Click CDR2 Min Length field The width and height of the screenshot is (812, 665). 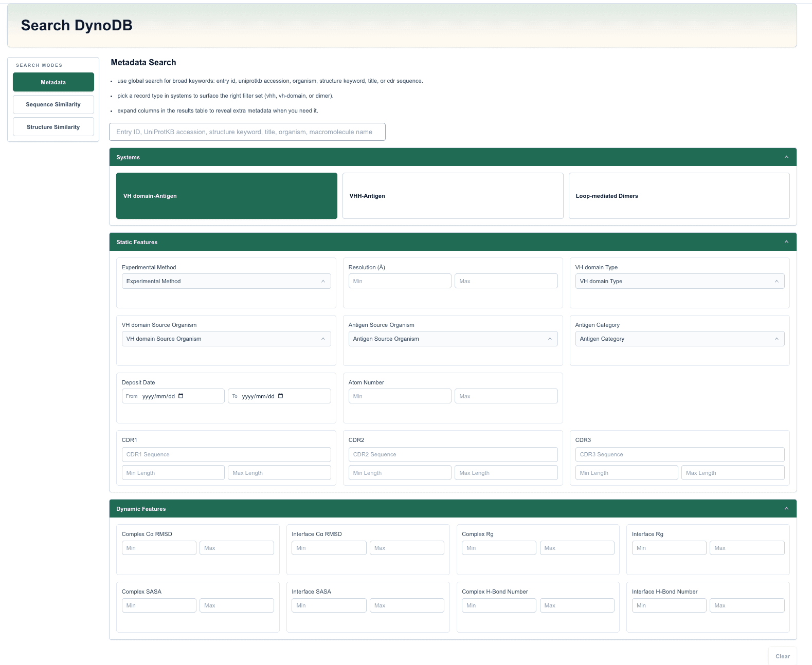(400, 473)
